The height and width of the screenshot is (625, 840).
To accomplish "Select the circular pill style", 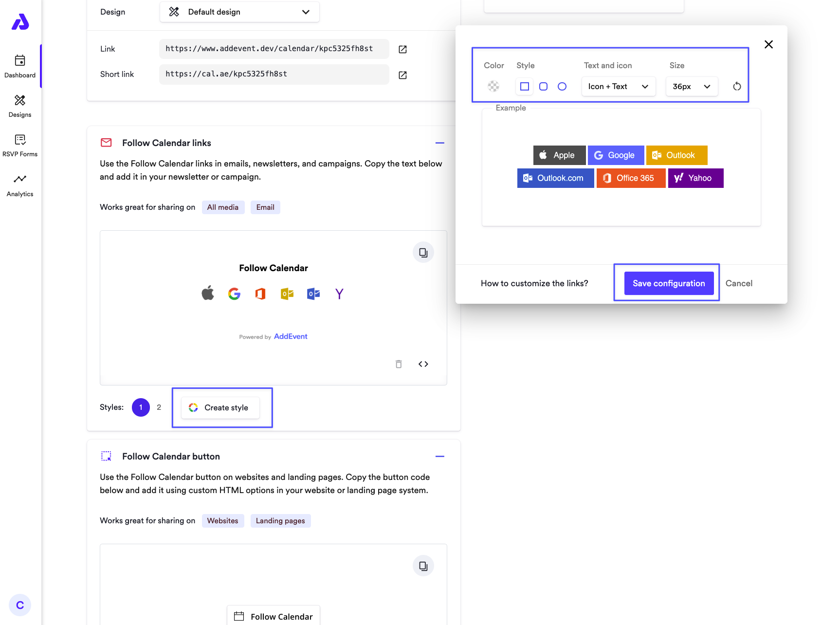I will (562, 86).
